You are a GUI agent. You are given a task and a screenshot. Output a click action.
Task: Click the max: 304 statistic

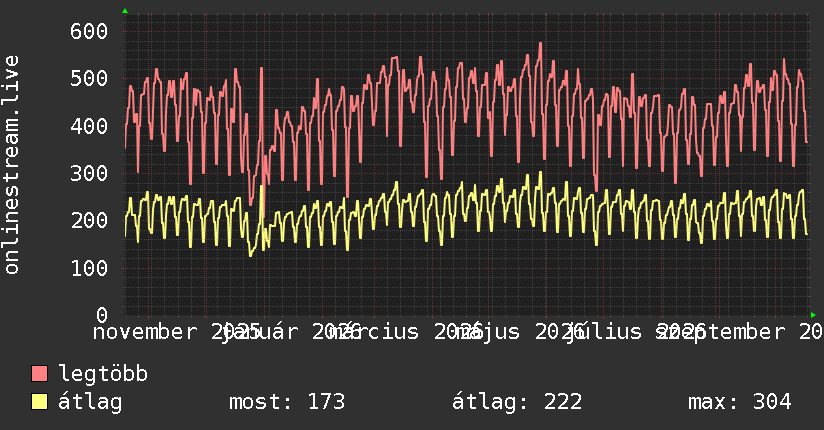[x=739, y=402]
